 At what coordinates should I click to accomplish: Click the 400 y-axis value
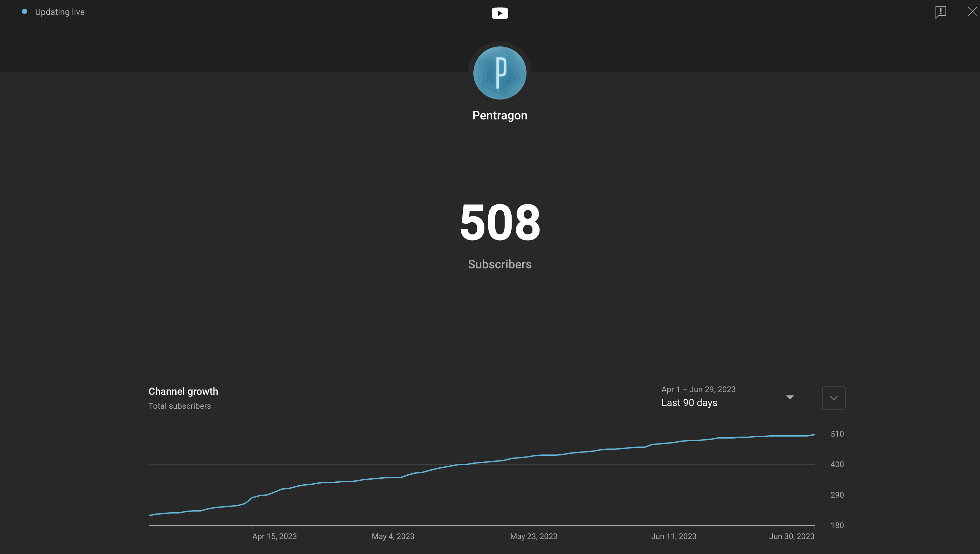[837, 464]
